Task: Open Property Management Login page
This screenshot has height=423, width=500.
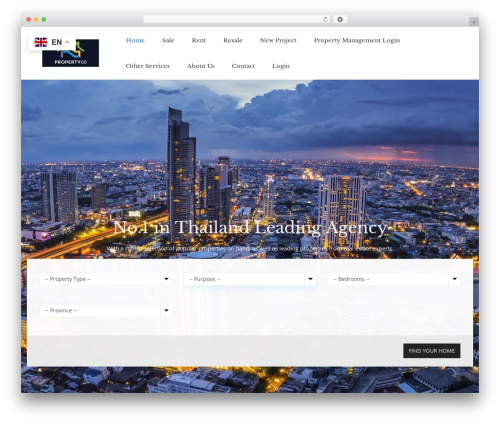Action: pyautogui.click(x=357, y=40)
